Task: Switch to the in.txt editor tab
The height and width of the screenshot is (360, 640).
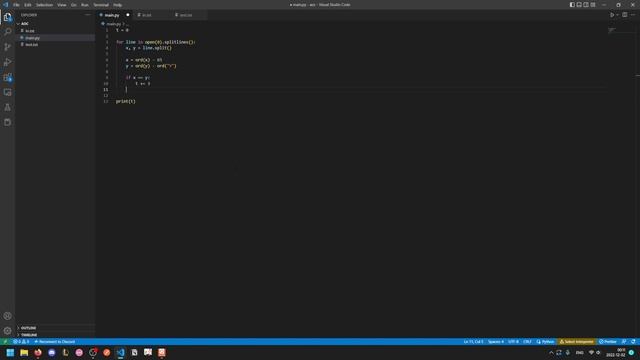Action: tap(151, 15)
